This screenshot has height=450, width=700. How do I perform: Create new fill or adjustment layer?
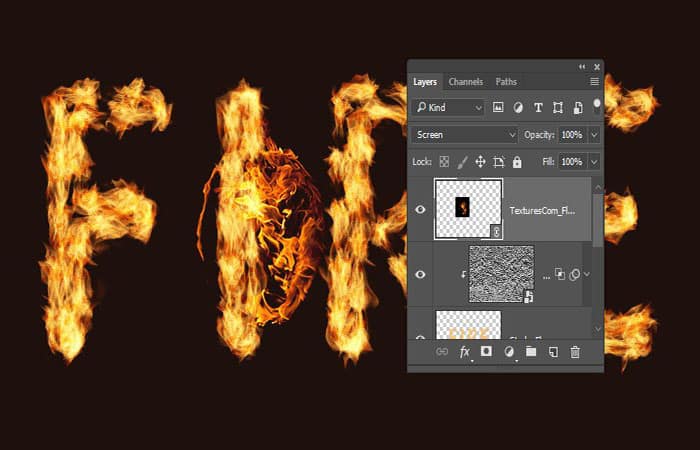508,352
